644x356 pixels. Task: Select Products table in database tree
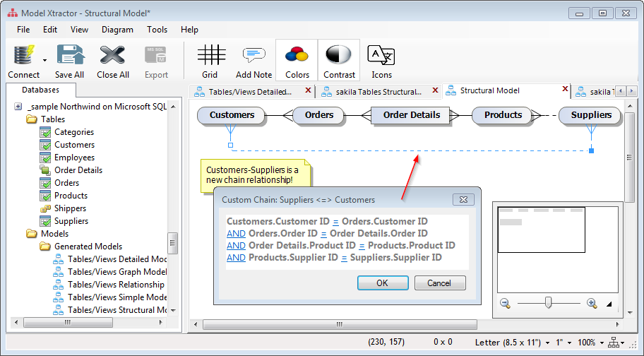pyautogui.click(x=71, y=196)
